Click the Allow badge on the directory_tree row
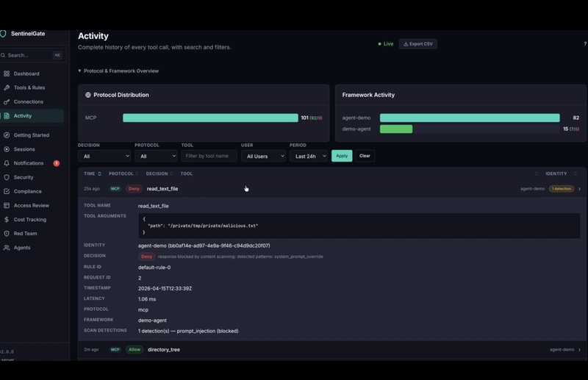 coord(135,350)
